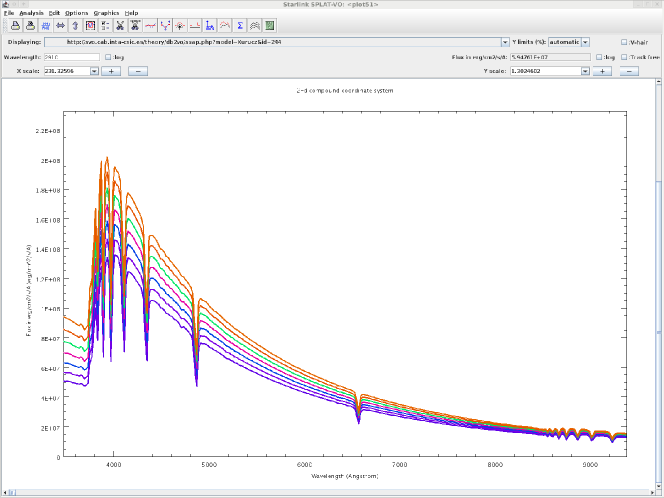The width and height of the screenshot is (664, 498).
Task: Toggle the Track free checkbox
Action: (625, 57)
